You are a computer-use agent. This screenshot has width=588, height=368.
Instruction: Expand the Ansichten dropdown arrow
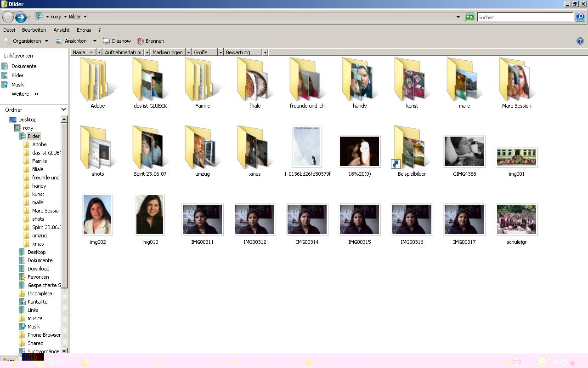95,41
